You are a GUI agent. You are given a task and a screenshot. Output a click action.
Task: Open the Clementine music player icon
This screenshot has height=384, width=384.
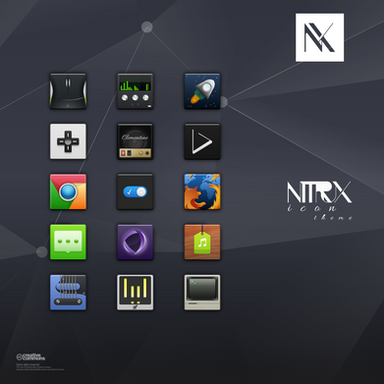[135, 142]
